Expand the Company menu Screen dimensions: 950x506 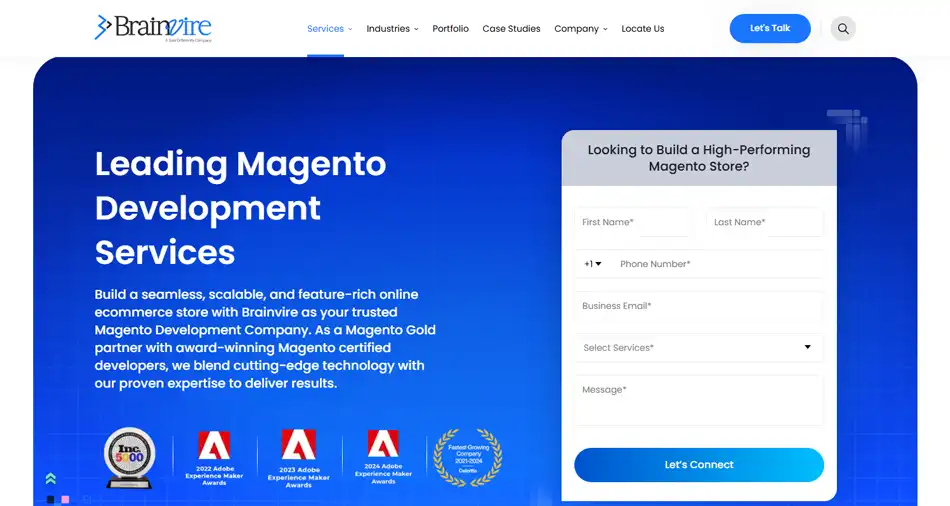[580, 28]
